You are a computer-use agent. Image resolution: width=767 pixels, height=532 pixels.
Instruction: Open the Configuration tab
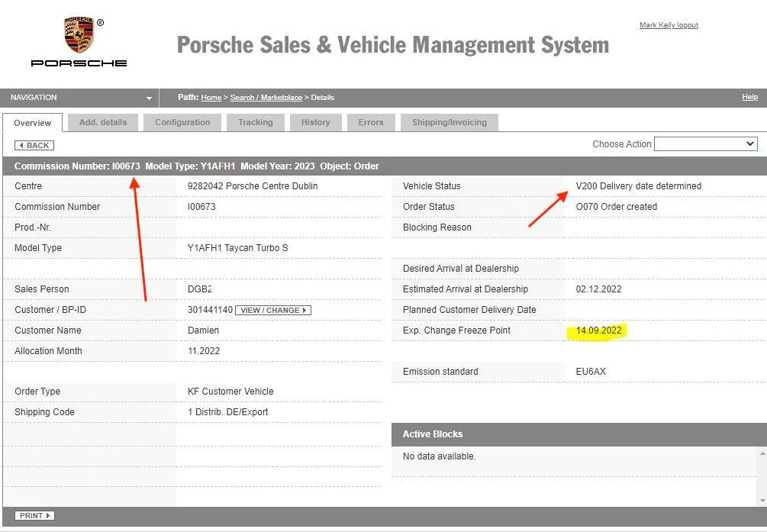click(x=182, y=122)
